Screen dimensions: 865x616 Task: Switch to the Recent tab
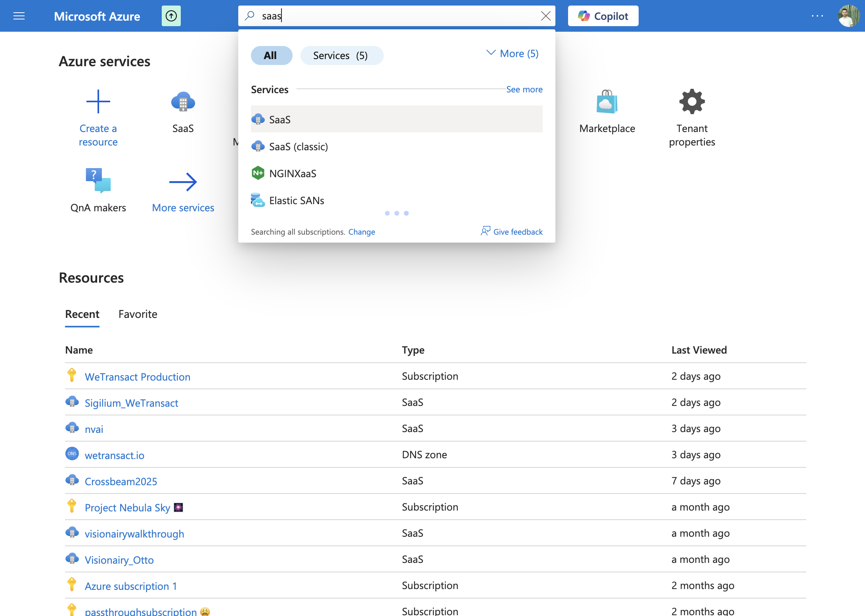82,314
